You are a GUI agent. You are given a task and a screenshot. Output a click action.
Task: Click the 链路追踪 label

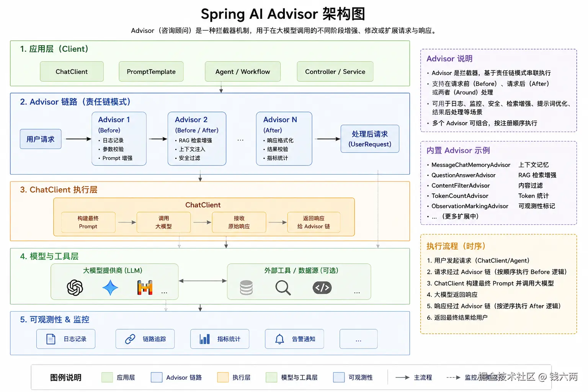tap(154, 339)
